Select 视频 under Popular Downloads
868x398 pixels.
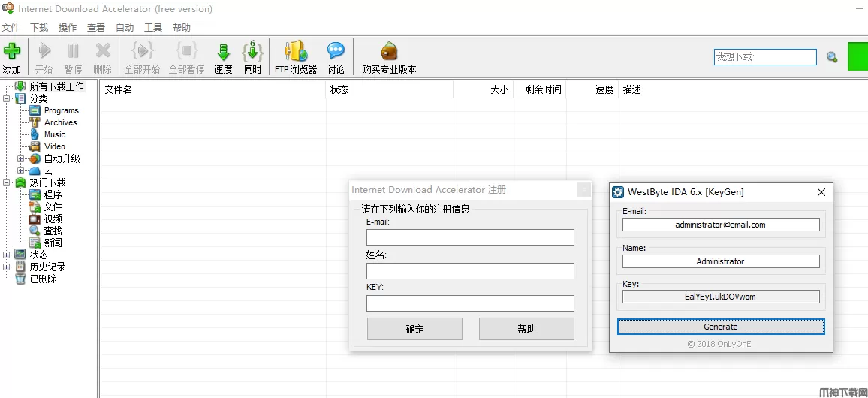pos(53,219)
